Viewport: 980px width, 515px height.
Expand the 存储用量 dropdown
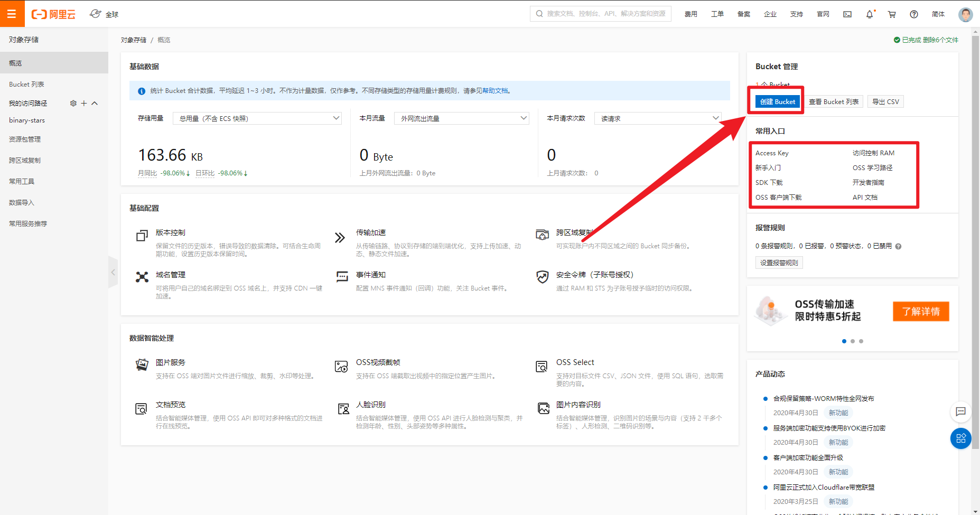[x=257, y=118]
